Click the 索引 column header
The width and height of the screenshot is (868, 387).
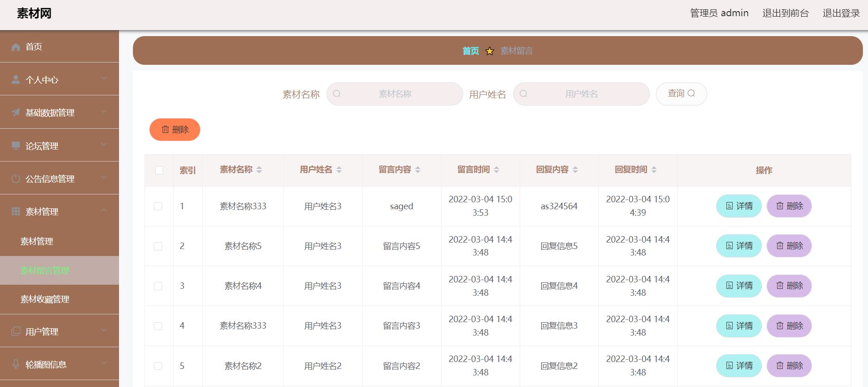pos(188,170)
